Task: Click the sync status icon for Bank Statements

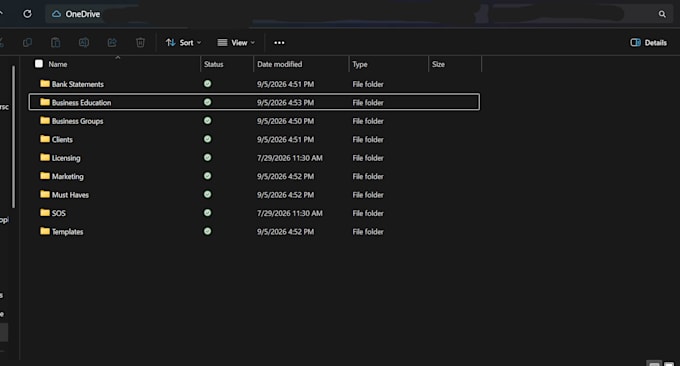Action: click(208, 83)
